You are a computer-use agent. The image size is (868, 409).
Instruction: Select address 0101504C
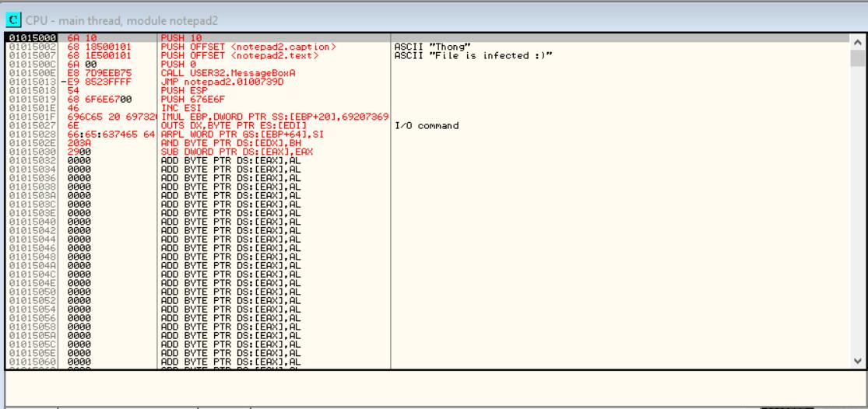[32, 274]
